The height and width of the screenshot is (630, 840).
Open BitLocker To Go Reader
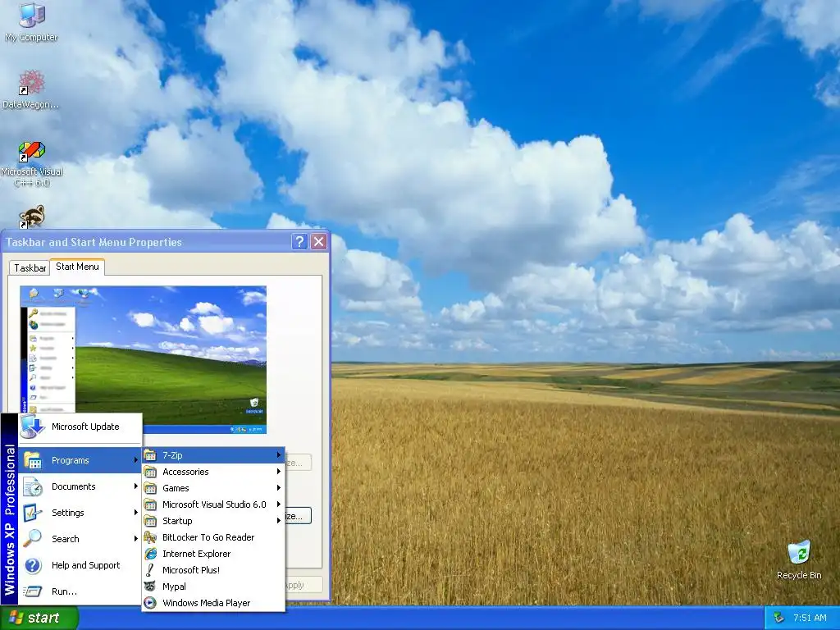tap(213, 537)
